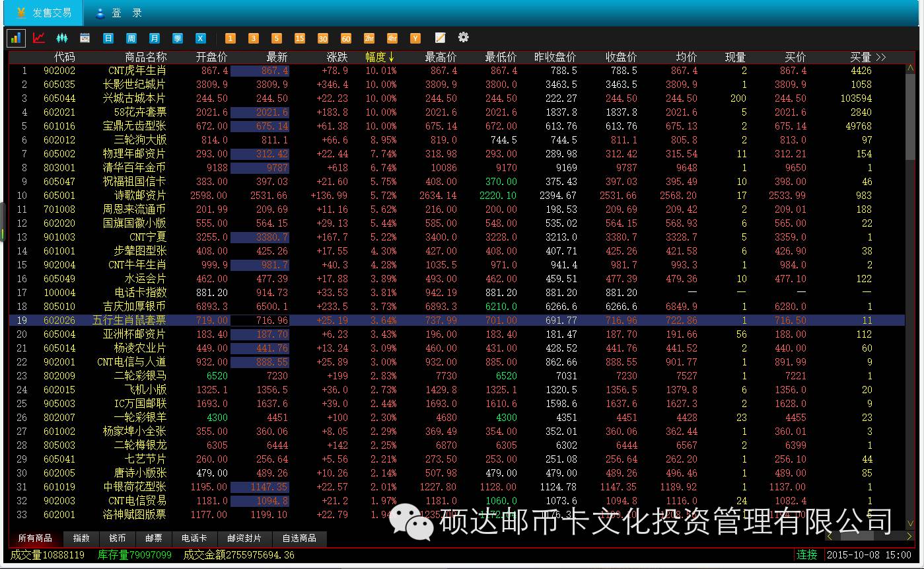
Task: Click the orange Y interval icon
Action: pos(415,38)
